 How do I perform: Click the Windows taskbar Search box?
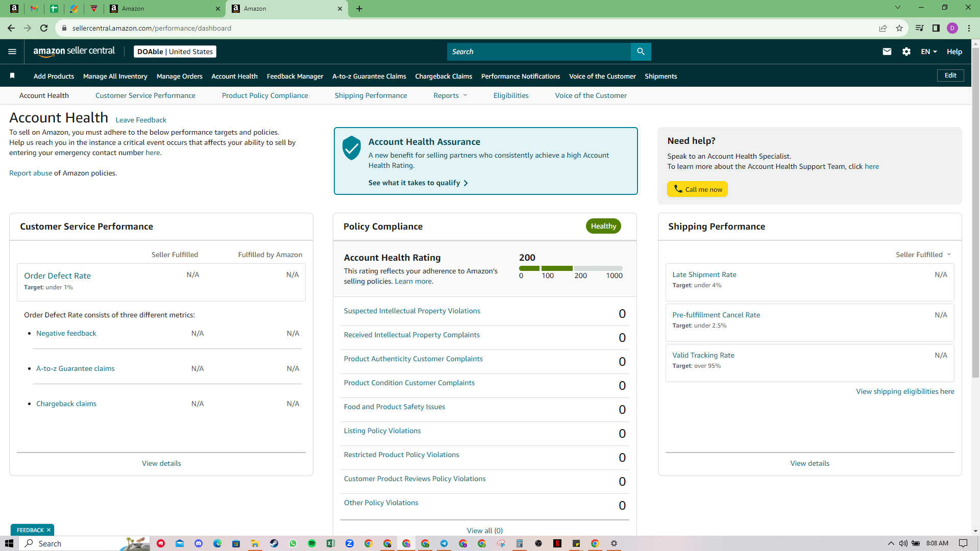point(84,543)
